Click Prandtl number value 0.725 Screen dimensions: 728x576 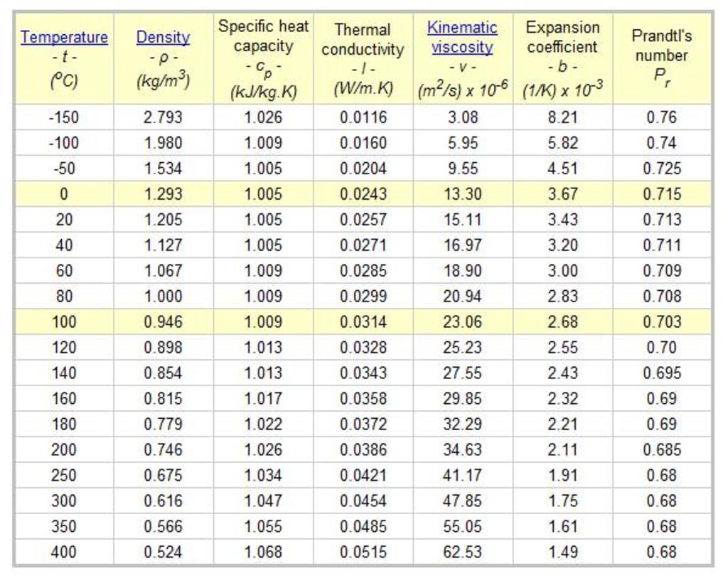(x=662, y=169)
